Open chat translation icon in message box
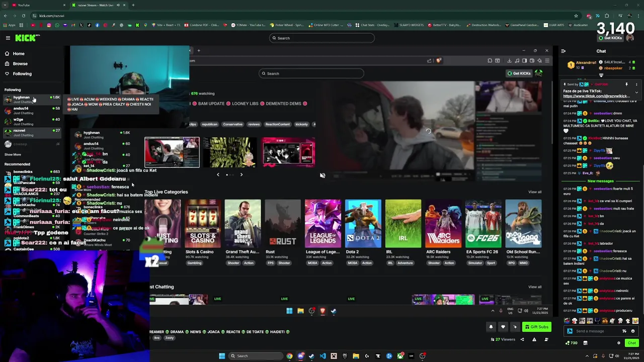Viewport: 644px width, 362px height. tap(624, 331)
